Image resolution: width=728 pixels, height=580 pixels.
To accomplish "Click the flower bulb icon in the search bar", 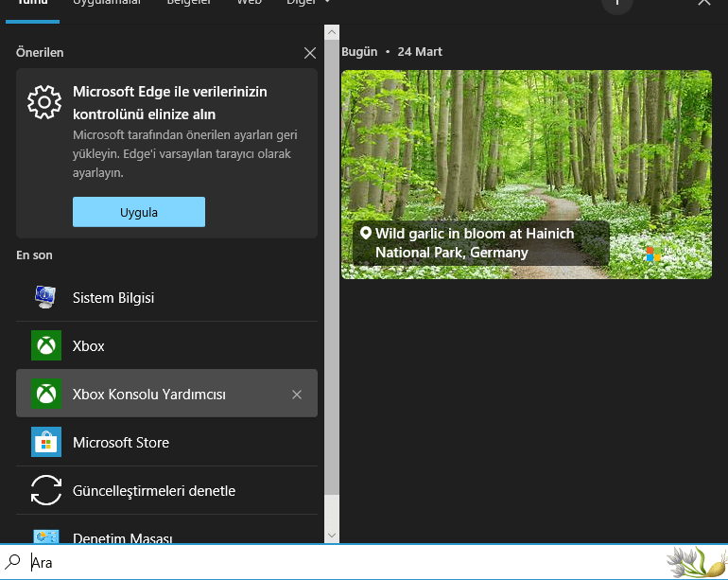I will pyautogui.click(x=696, y=562).
